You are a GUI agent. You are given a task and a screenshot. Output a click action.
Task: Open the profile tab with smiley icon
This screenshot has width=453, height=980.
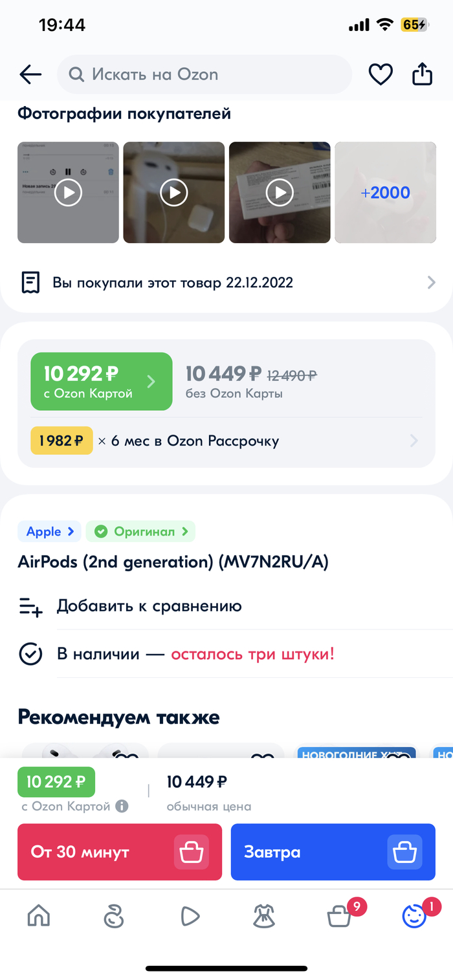pyautogui.click(x=414, y=915)
